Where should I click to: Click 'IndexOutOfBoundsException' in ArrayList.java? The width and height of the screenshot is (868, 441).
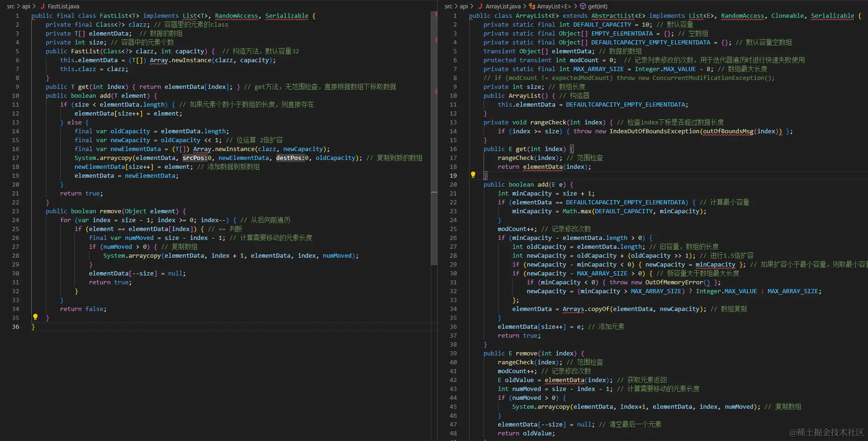tap(654, 131)
